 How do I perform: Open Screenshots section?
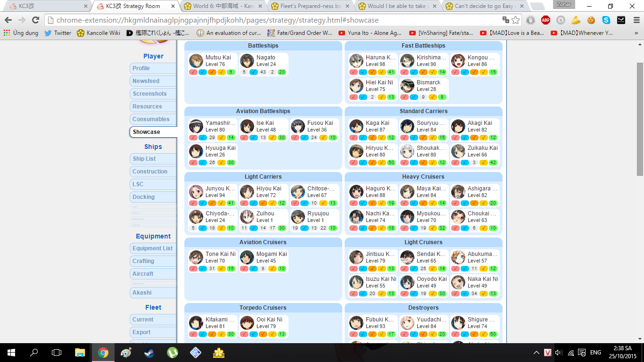coord(153,94)
